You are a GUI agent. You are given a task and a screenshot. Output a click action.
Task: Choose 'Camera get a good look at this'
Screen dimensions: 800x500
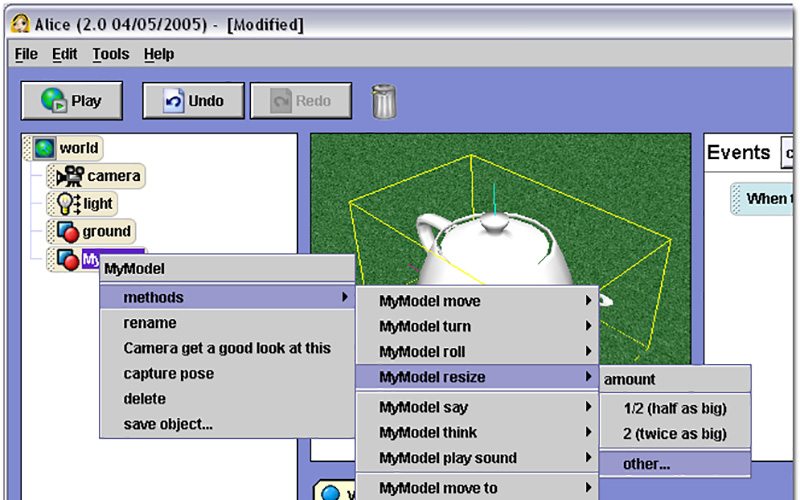click(227, 348)
